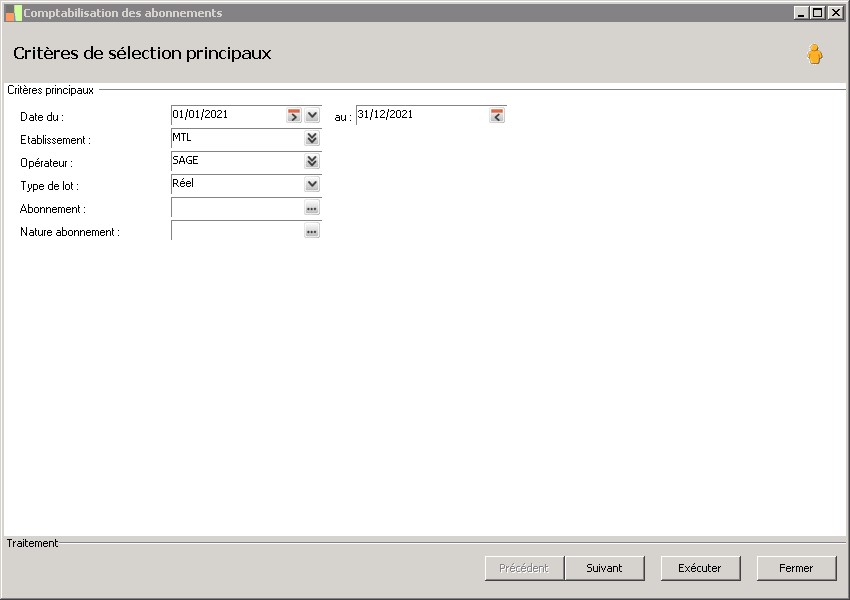This screenshot has width=850, height=600.
Task: Expand the Opérateur SAGE dropdown
Action: [312, 161]
